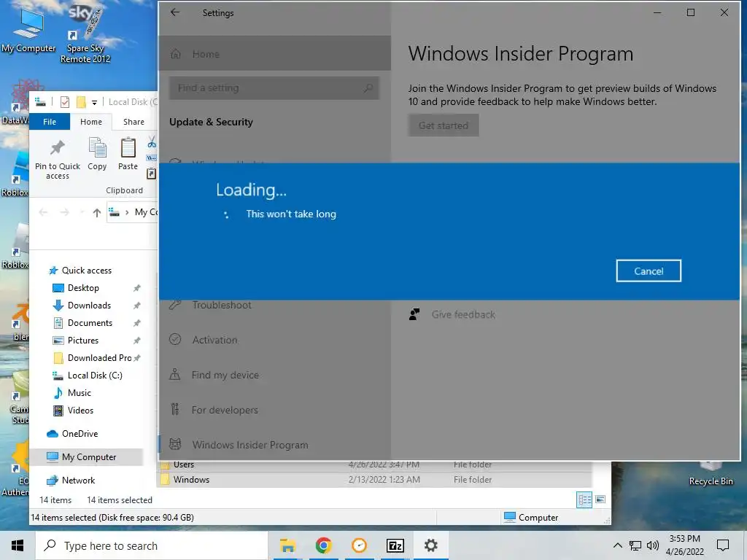This screenshot has height=560, width=747.
Task: Open For developers settings page
Action: [x=225, y=410]
